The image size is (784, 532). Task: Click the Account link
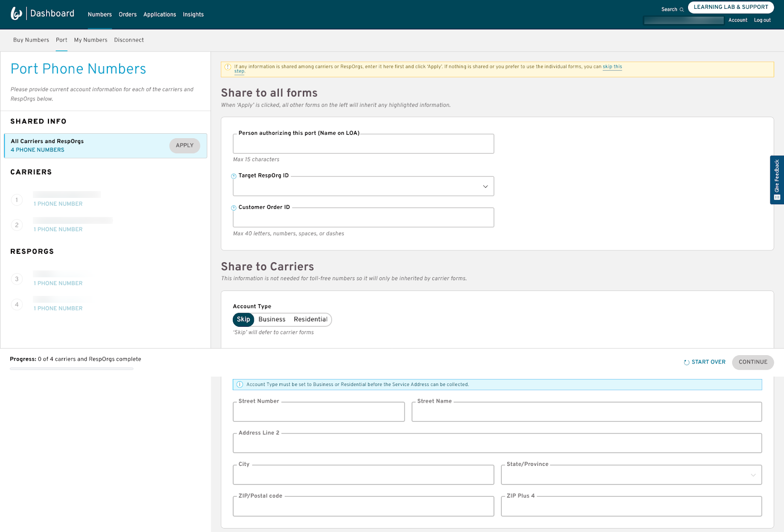(x=738, y=20)
